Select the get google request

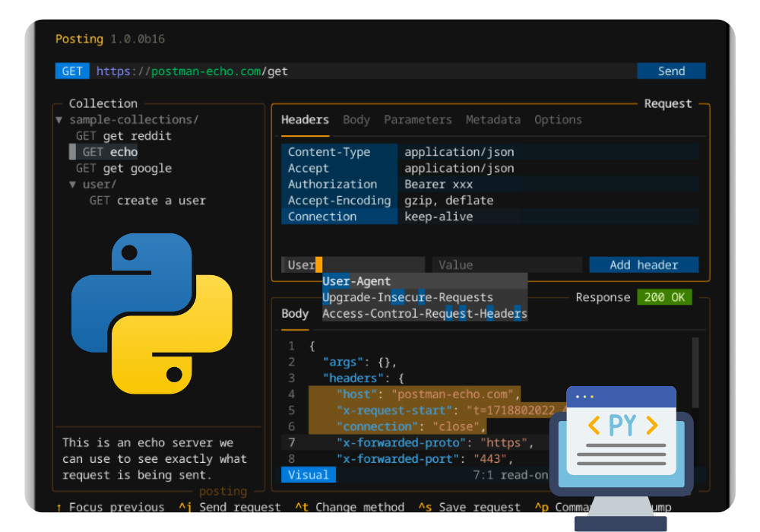coord(137,169)
